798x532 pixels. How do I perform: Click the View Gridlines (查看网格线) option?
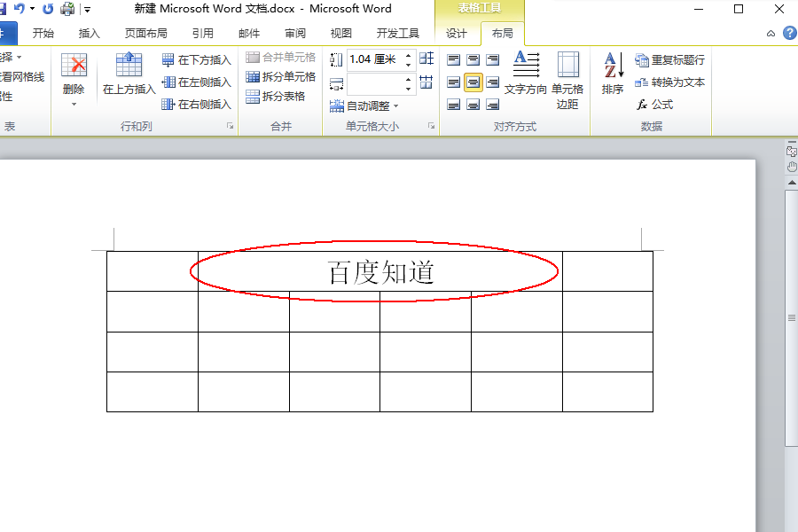tap(22, 77)
